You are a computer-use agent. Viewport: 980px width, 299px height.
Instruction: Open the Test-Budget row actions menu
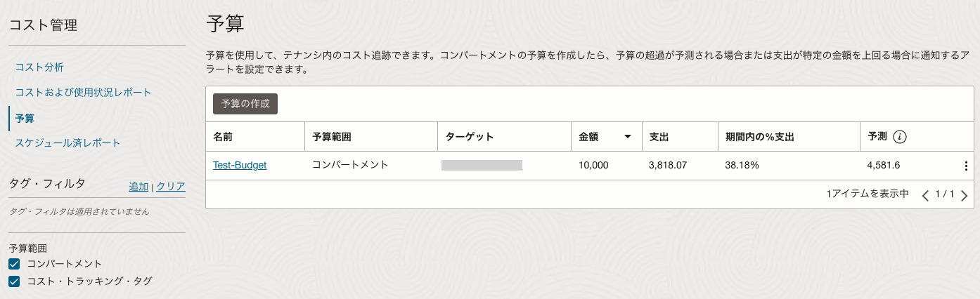[x=966, y=166]
